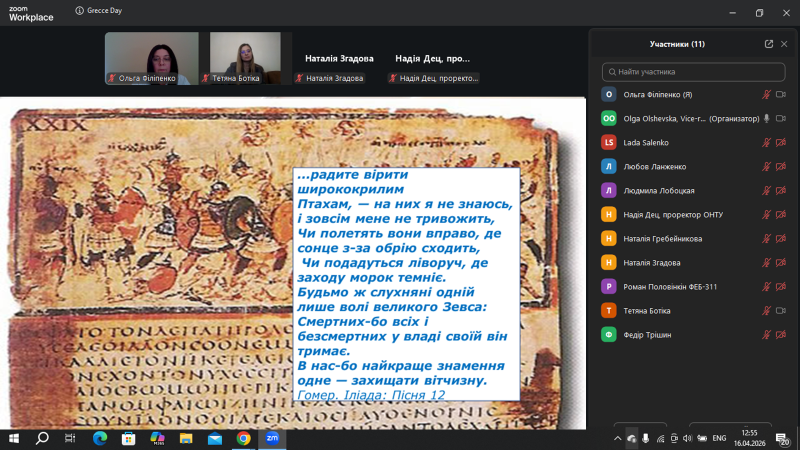Open Zoom app in Windows taskbar
The height and width of the screenshot is (450, 800).
[272, 438]
